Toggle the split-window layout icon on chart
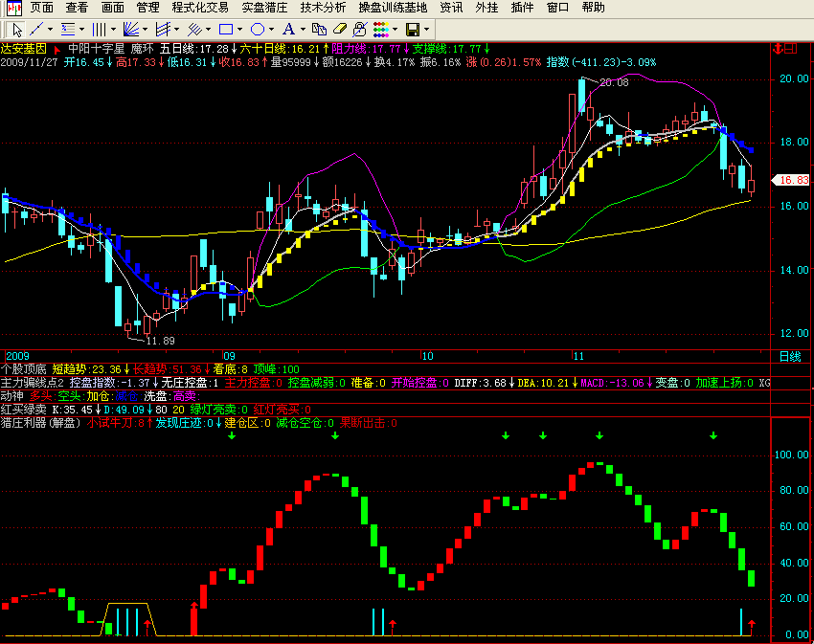 pyautogui.click(x=791, y=49)
